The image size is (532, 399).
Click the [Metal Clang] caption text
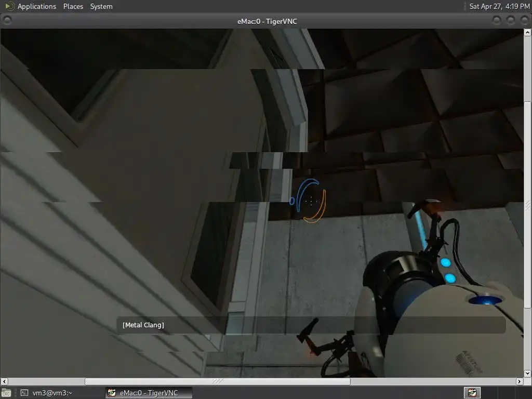pos(143,325)
